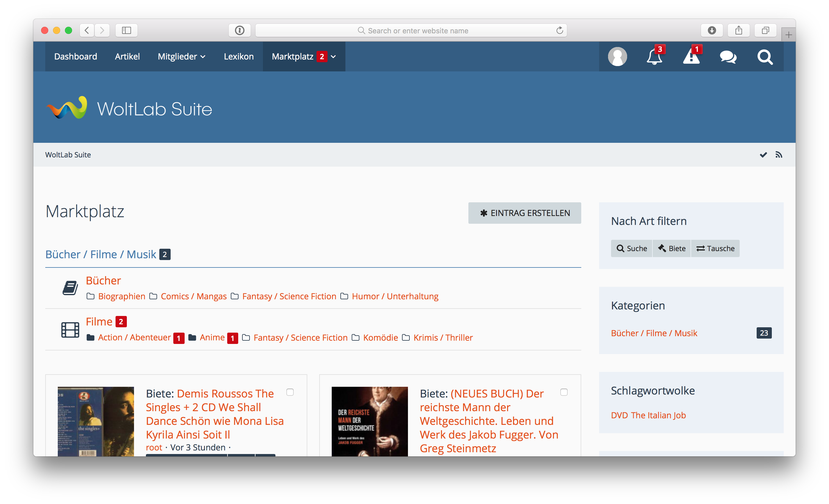Screen dimensions: 829x504
Task: Expand the Marktplatz menu chevron
Action: (x=334, y=57)
